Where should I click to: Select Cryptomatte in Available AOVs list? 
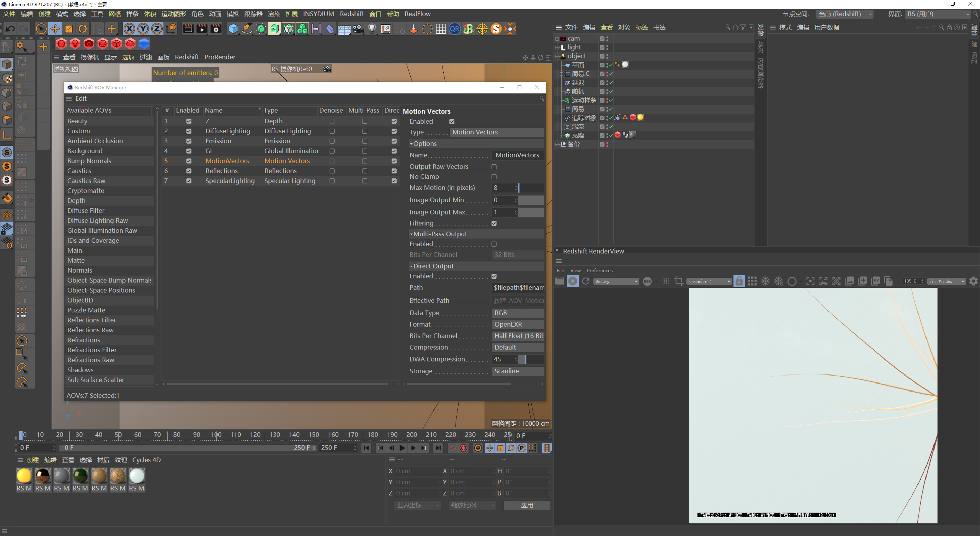pyautogui.click(x=109, y=191)
